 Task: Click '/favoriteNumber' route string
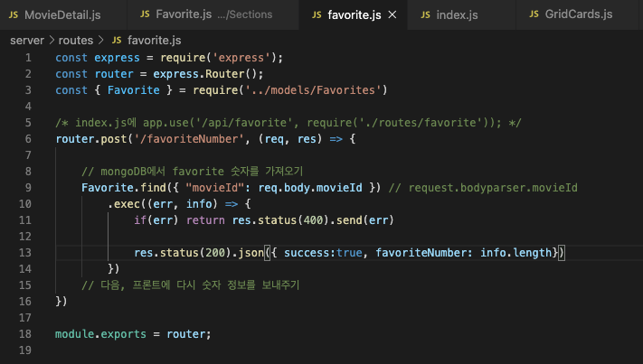point(189,139)
